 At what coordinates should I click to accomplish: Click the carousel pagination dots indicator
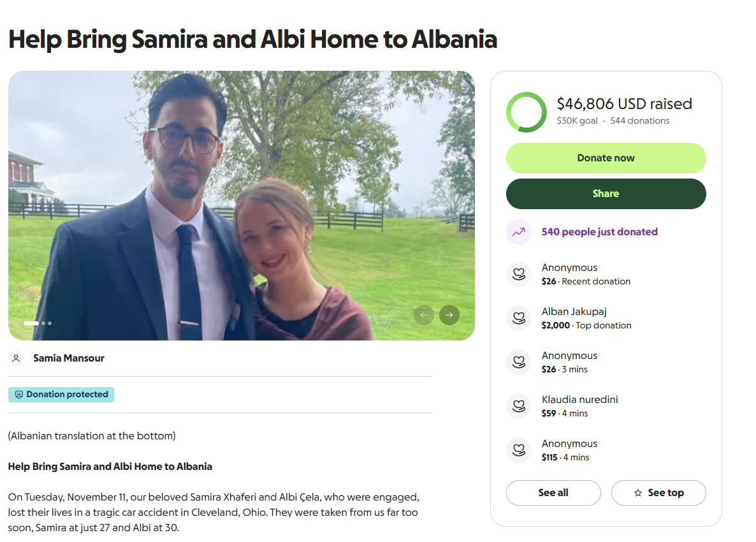tap(38, 323)
